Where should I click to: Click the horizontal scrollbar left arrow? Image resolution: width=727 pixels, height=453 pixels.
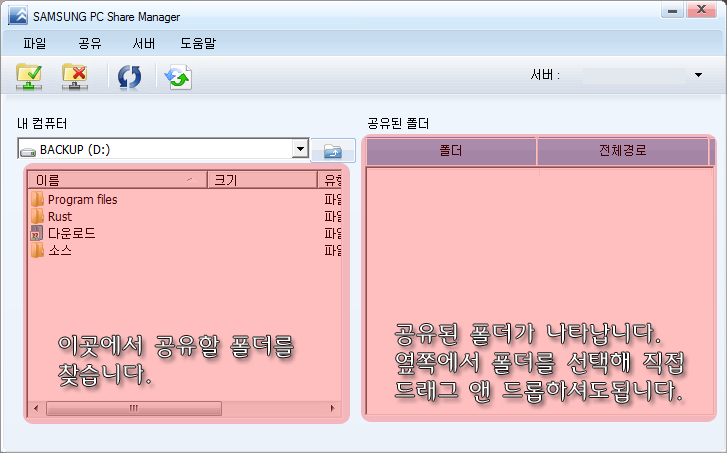(36, 408)
